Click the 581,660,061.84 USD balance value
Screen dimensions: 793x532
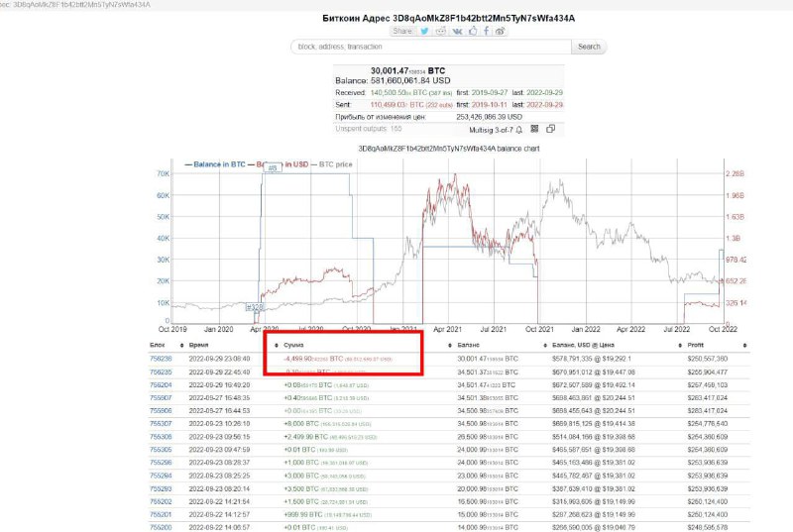[x=410, y=81]
